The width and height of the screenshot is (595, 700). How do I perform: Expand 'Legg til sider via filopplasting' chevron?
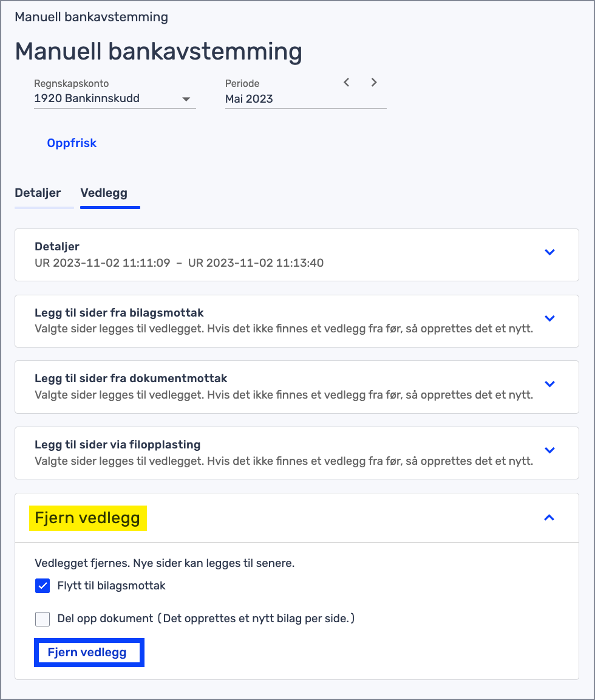pyautogui.click(x=549, y=450)
